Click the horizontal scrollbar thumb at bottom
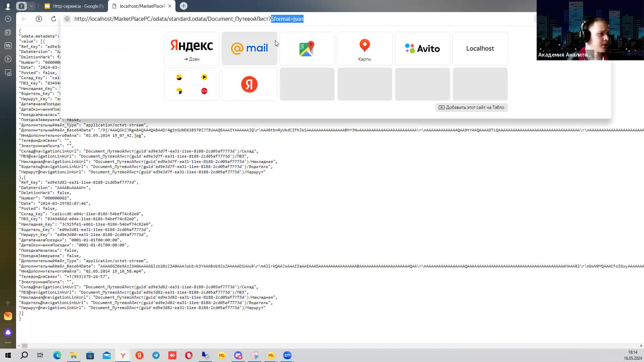 coord(25,346)
